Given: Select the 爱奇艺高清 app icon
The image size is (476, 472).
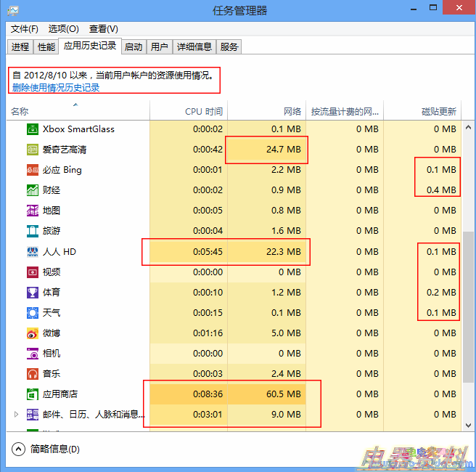Looking at the screenshot, I should [x=33, y=150].
